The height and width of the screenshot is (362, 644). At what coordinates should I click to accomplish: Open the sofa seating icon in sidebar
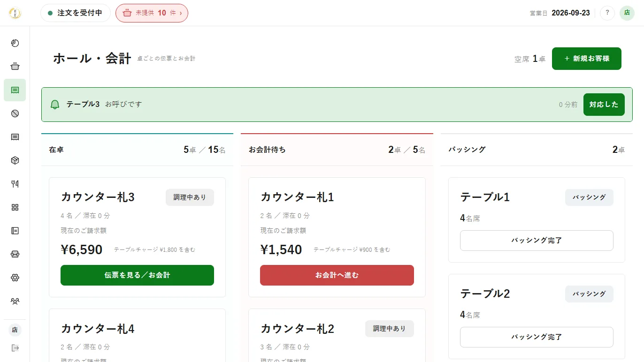tap(15, 254)
